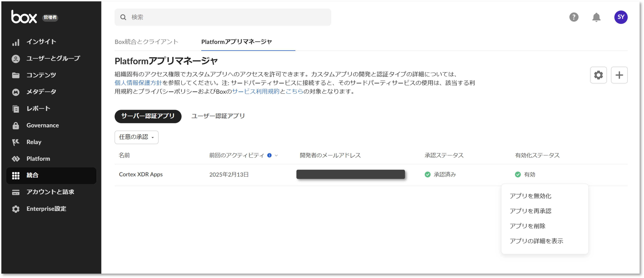Click the アカウントと請求 card icon

pos(16,192)
